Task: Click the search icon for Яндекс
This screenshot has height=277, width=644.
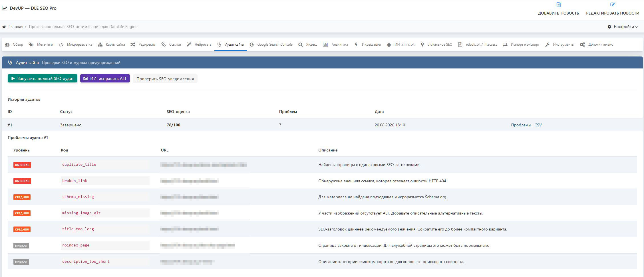Action: click(300, 45)
